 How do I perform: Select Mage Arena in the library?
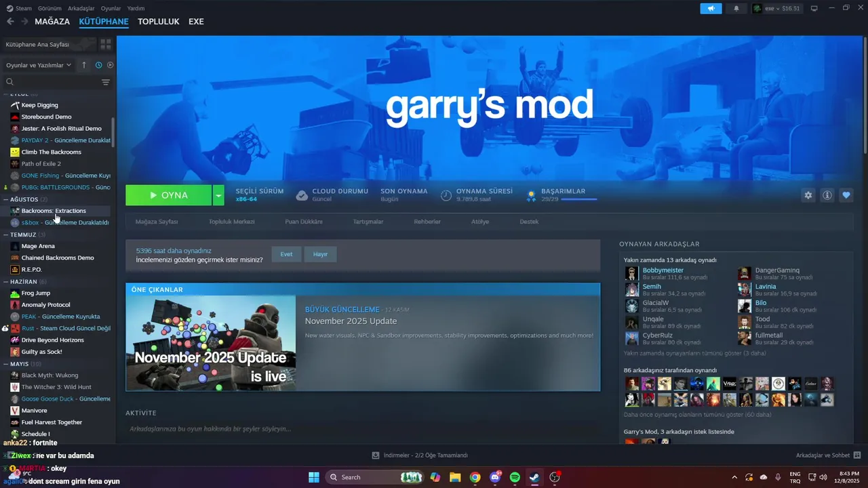click(x=38, y=246)
